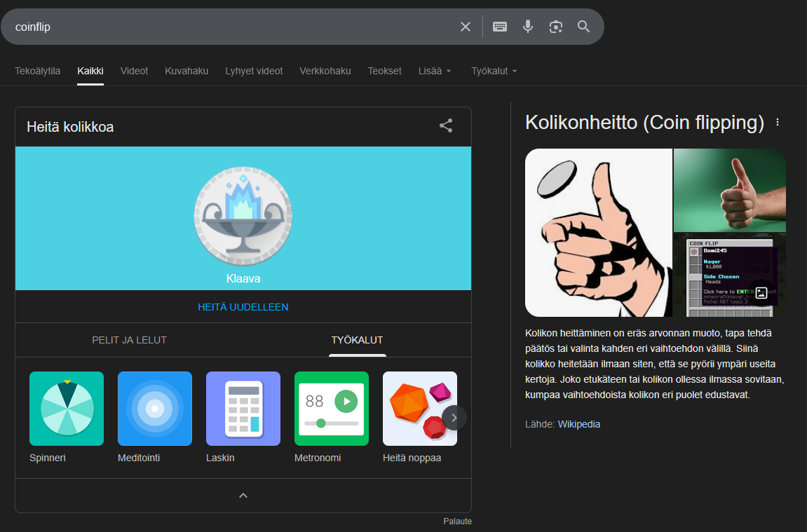Open the Spinneri tool icon
Screen dimensions: 807x532
click(x=67, y=409)
